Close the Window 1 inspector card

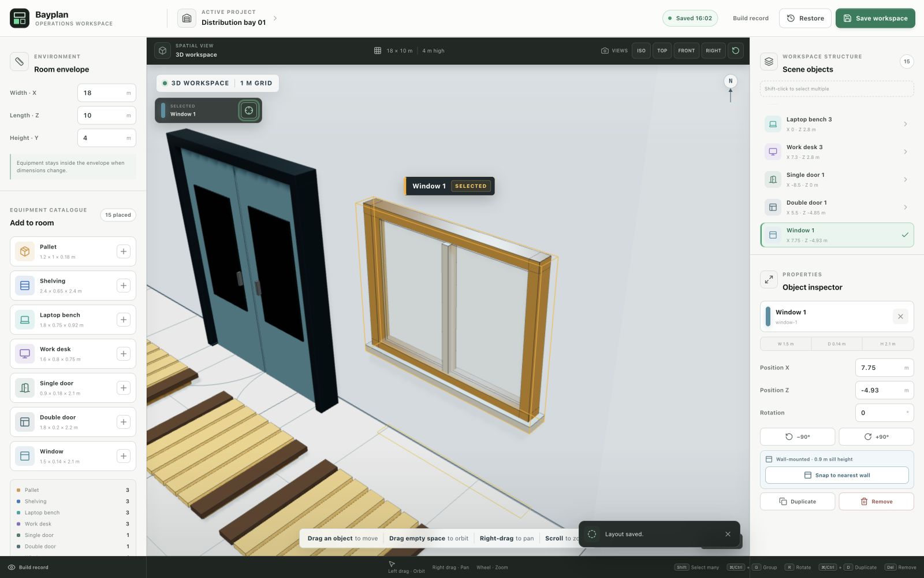click(900, 316)
